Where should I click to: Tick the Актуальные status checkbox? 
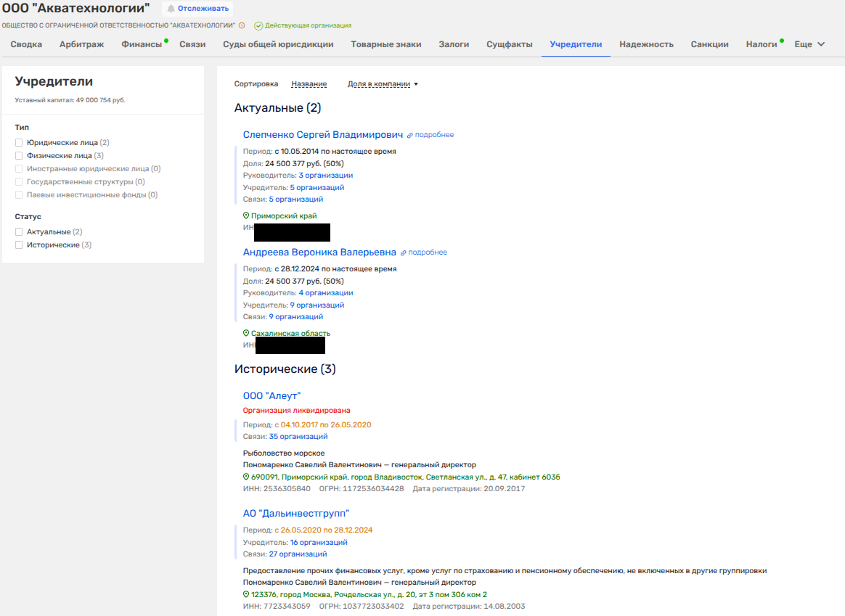click(x=20, y=232)
